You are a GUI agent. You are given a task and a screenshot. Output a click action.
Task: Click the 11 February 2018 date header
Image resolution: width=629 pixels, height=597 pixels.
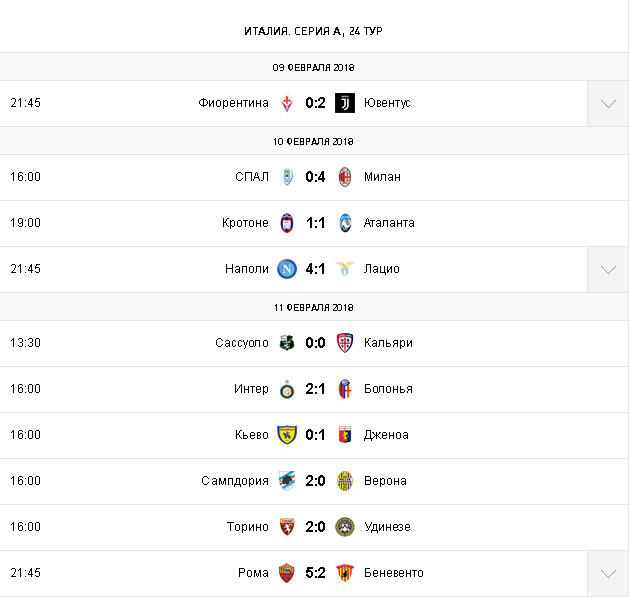pyautogui.click(x=314, y=307)
